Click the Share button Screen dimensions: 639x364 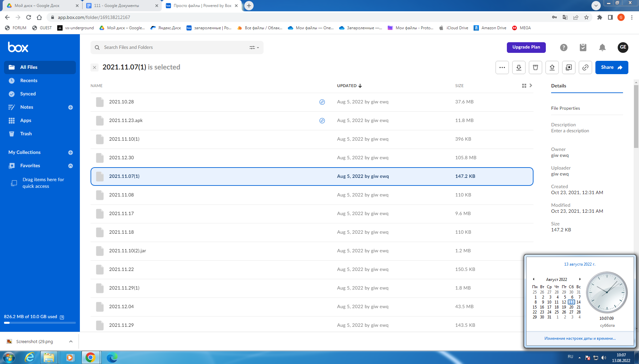click(611, 67)
